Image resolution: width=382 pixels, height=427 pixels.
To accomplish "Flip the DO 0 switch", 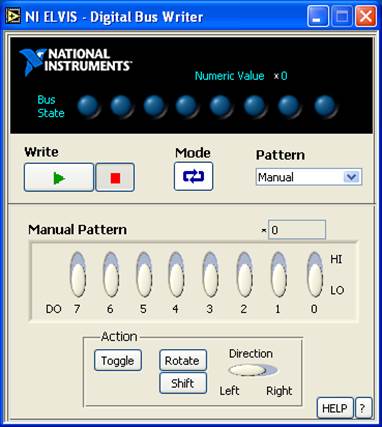I will click(x=315, y=274).
